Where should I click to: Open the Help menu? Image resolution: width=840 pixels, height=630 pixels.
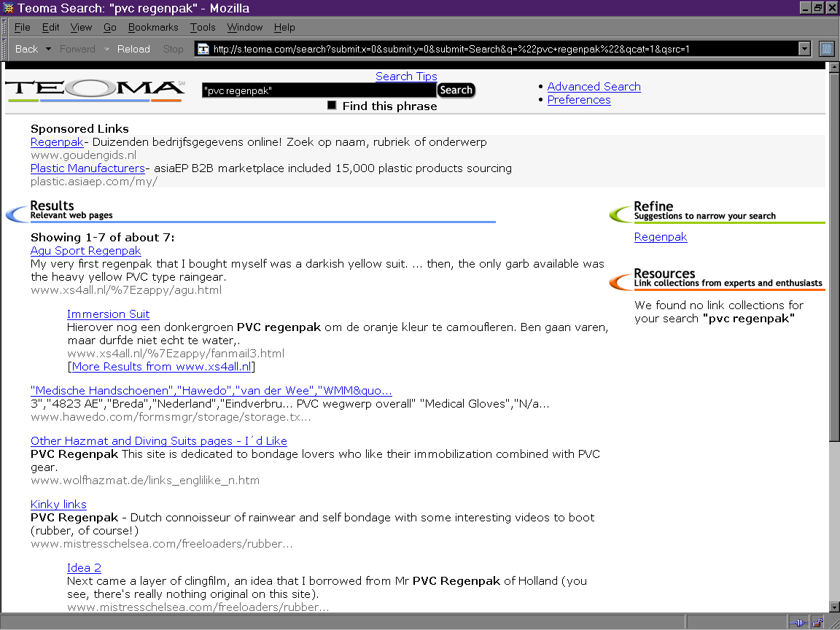284,27
